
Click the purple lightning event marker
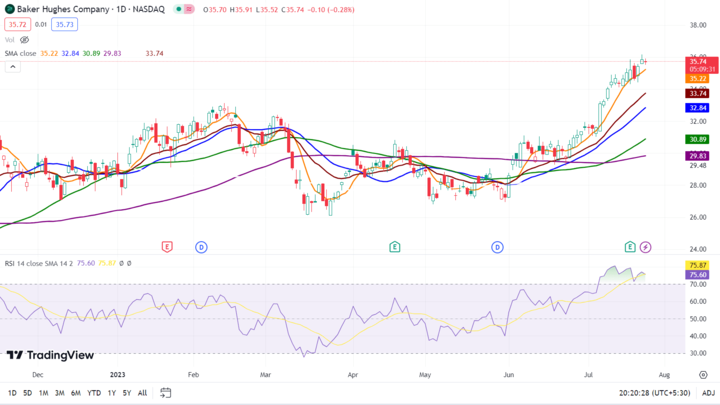pyautogui.click(x=646, y=248)
